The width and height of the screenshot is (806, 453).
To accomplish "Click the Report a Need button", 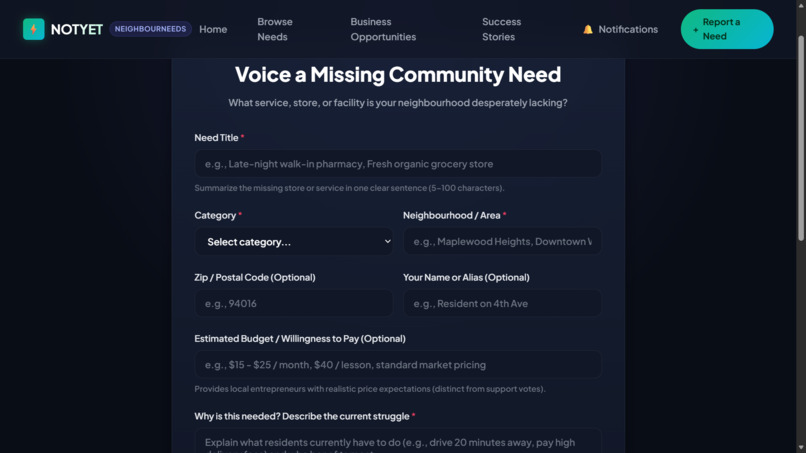I will [727, 29].
